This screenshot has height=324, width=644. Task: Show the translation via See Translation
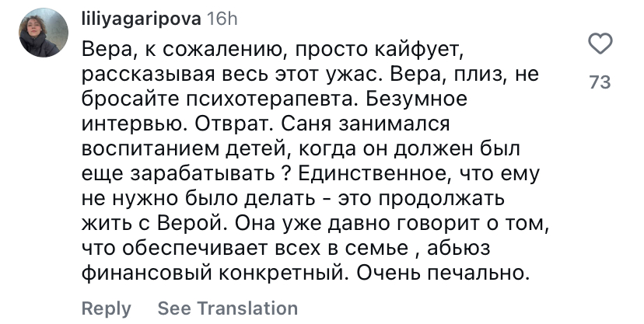[x=228, y=308]
